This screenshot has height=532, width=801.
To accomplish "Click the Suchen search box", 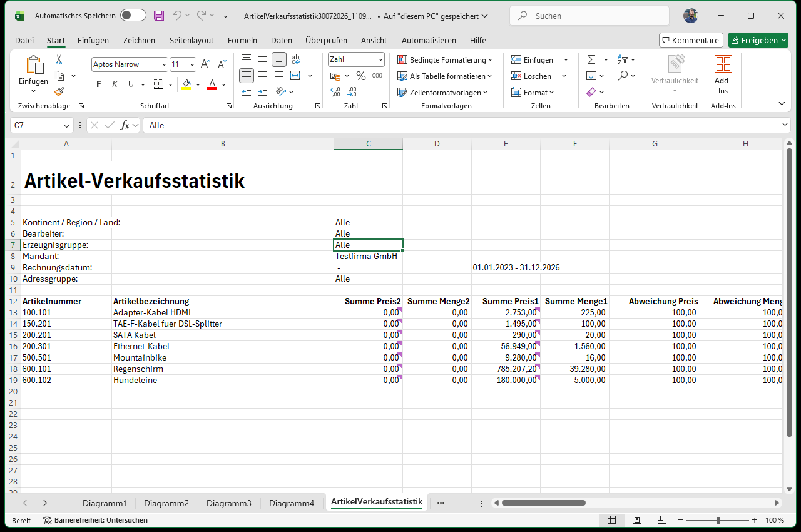I will (x=589, y=16).
